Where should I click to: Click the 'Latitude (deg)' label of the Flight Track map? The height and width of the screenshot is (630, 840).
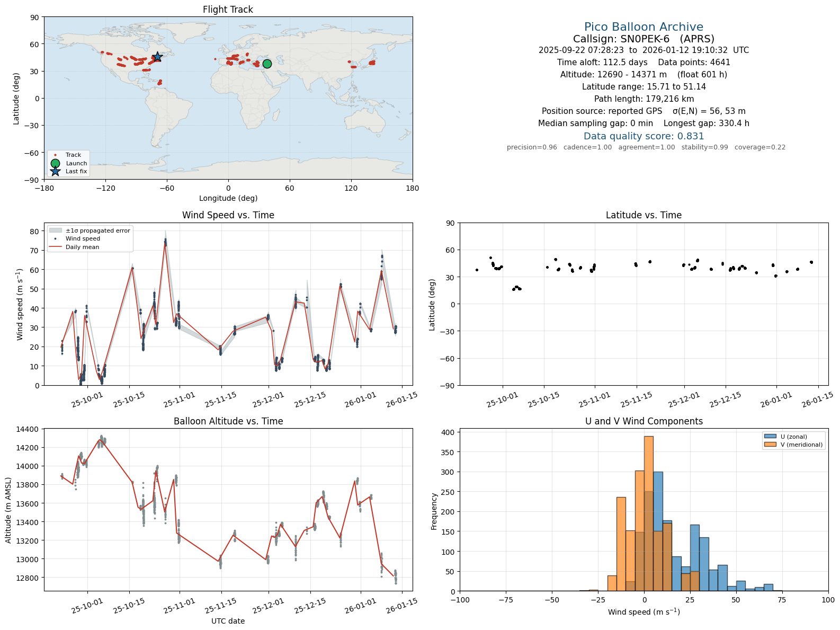click(x=16, y=99)
